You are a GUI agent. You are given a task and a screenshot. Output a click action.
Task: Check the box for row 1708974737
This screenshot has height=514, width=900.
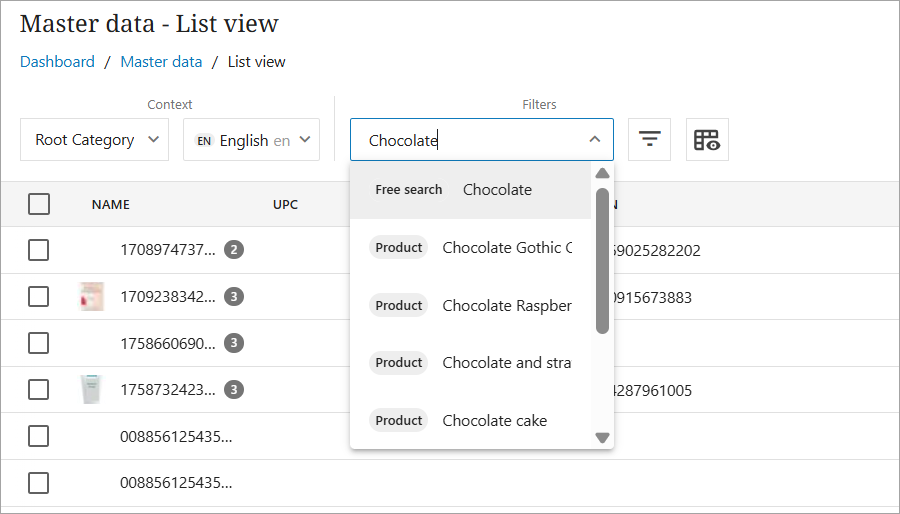pos(39,250)
